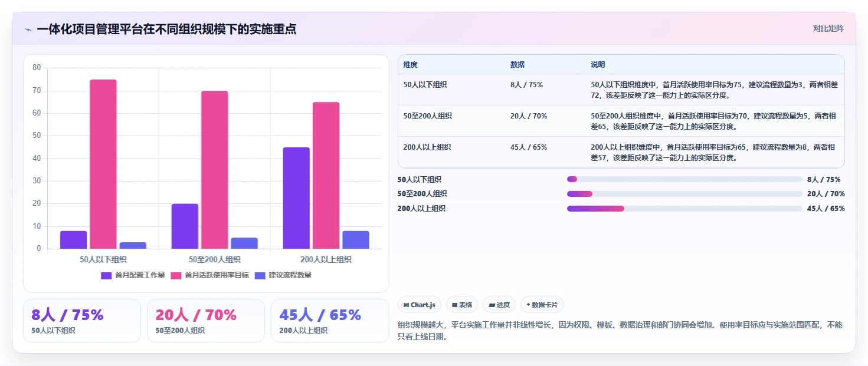Click the 200人以上组织 progress bar

[684, 208]
